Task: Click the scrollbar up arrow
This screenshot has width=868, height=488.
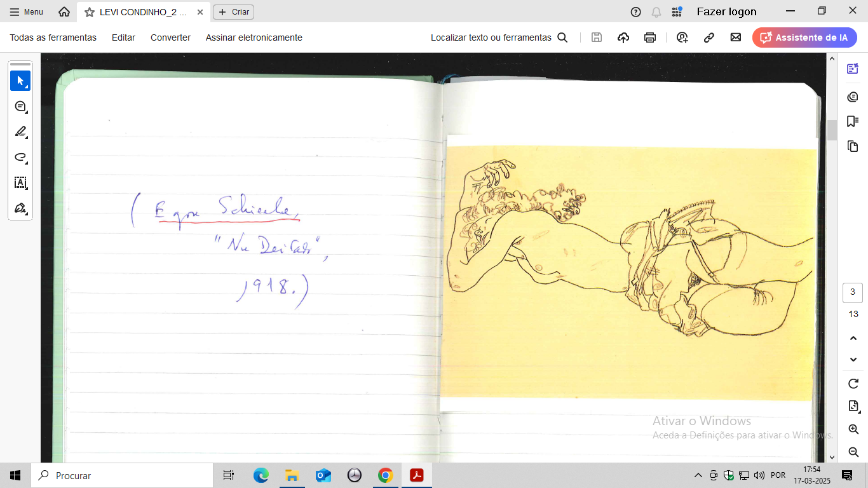Action: pyautogui.click(x=832, y=58)
